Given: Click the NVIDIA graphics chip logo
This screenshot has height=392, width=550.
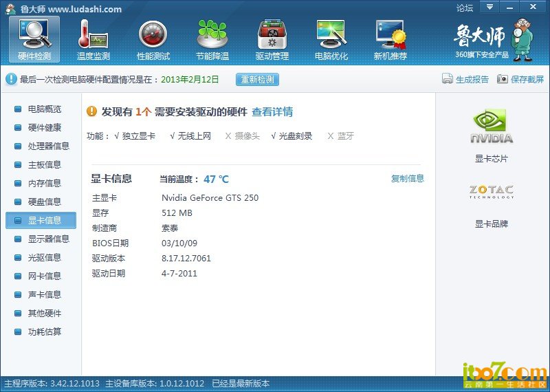Looking at the screenshot, I should [x=491, y=127].
